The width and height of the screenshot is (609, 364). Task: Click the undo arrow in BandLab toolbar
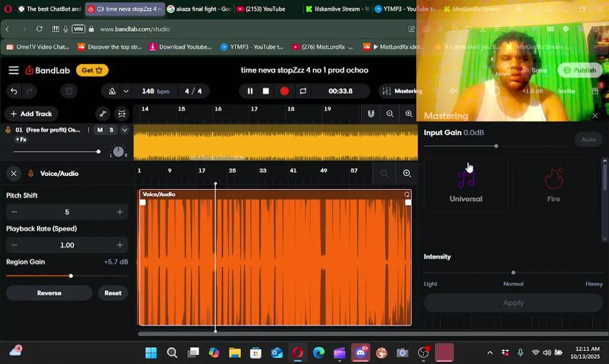click(14, 91)
